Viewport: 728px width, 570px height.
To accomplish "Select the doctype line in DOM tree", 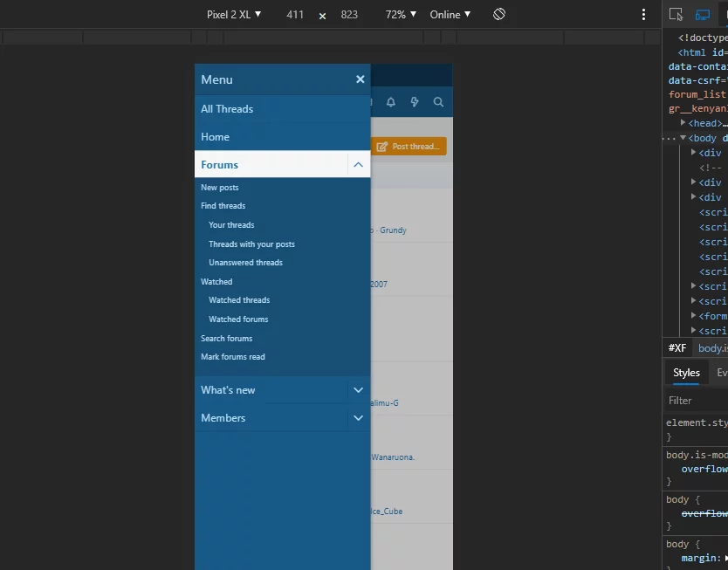I will pos(703,38).
